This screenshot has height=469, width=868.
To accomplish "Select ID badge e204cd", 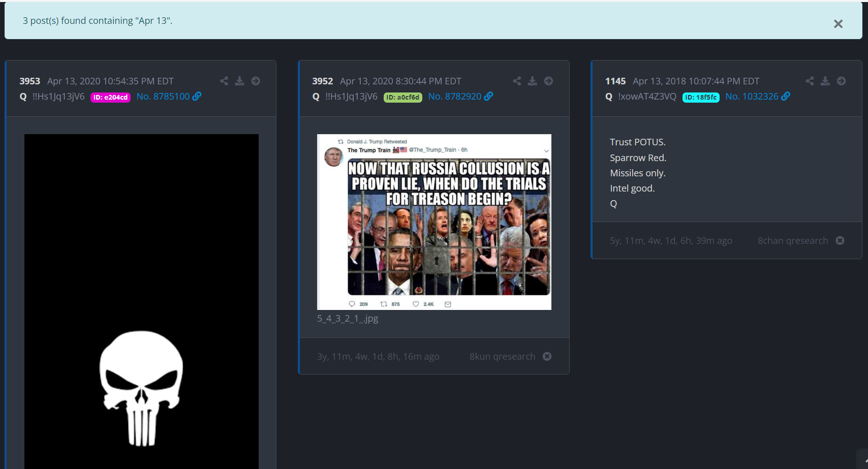I will coord(110,97).
